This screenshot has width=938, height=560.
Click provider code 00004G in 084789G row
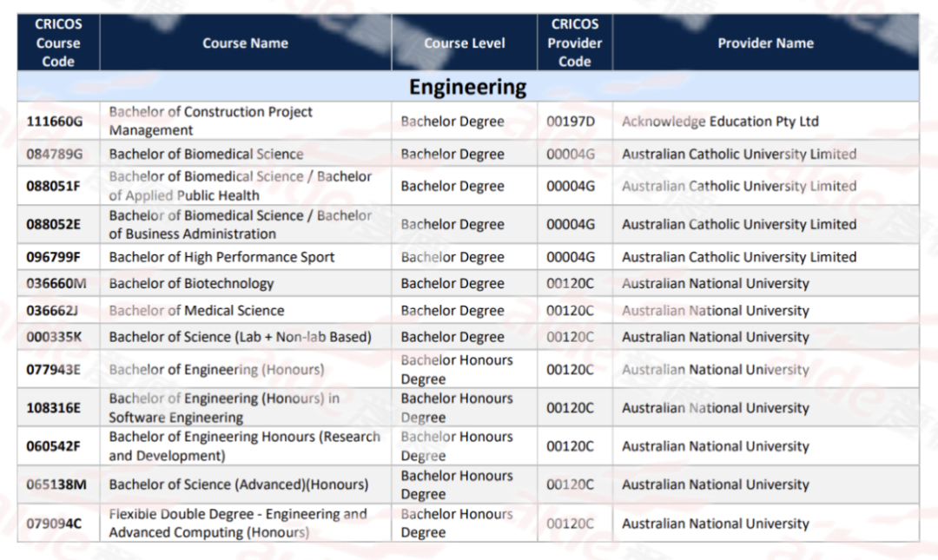click(571, 155)
